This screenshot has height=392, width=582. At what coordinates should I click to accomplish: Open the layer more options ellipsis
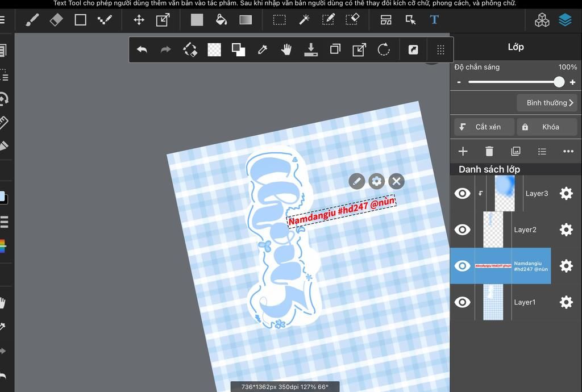click(568, 151)
